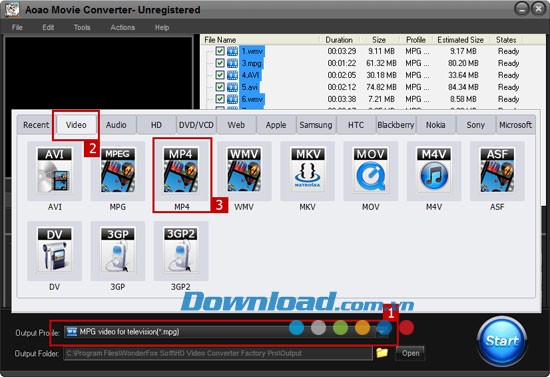Pick the WMV format icon
Screen dimensions: 550x377
click(244, 171)
